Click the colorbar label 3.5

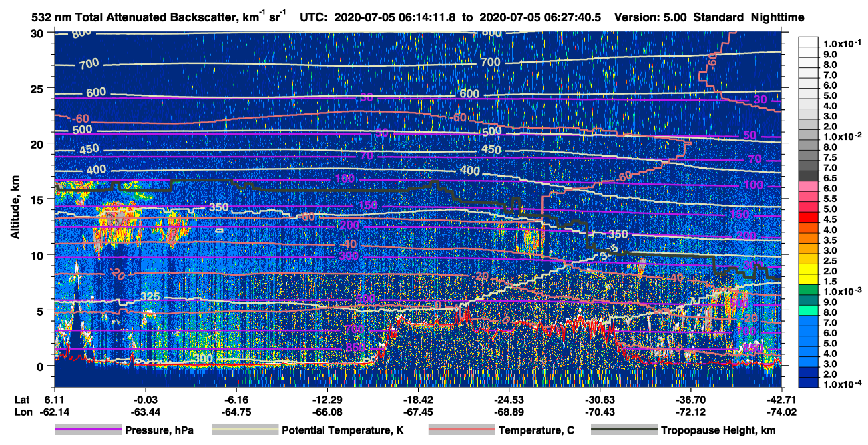pyautogui.click(x=831, y=240)
